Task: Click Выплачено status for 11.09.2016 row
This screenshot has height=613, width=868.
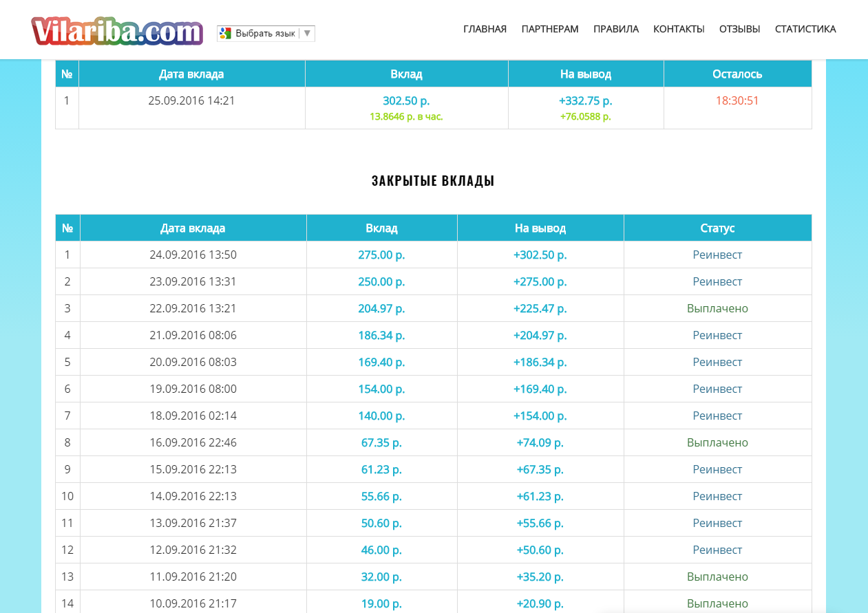Action: [x=717, y=577]
